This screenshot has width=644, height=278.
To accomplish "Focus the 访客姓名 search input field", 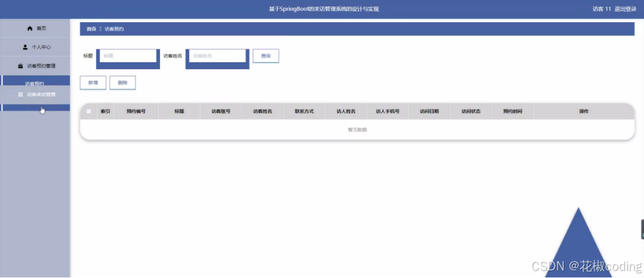I will [x=217, y=56].
